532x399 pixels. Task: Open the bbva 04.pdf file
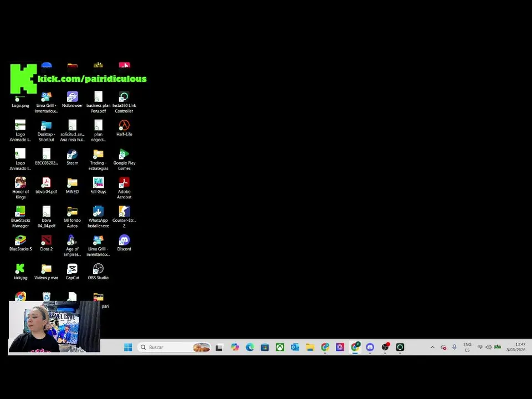tap(46, 186)
